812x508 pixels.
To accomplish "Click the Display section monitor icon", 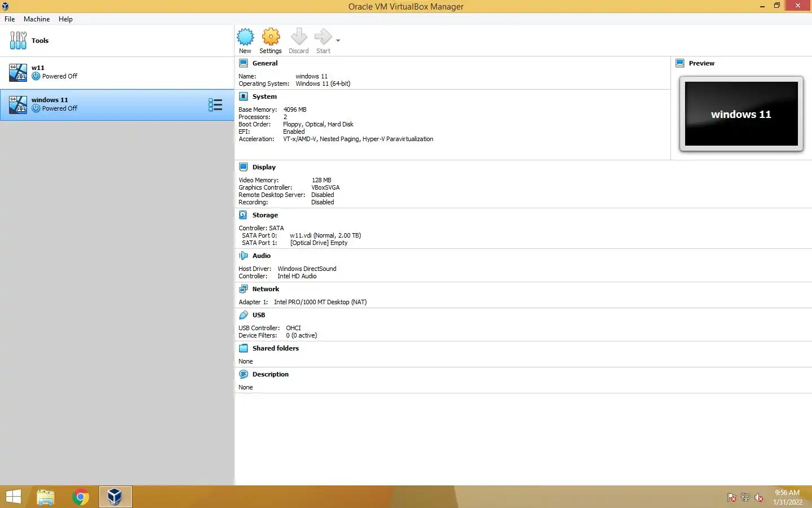I will tap(244, 167).
